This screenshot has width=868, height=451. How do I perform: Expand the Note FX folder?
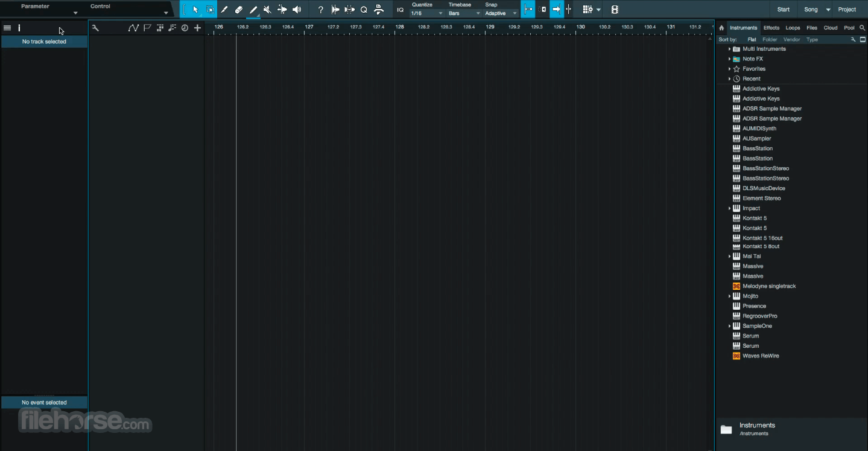(x=729, y=59)
